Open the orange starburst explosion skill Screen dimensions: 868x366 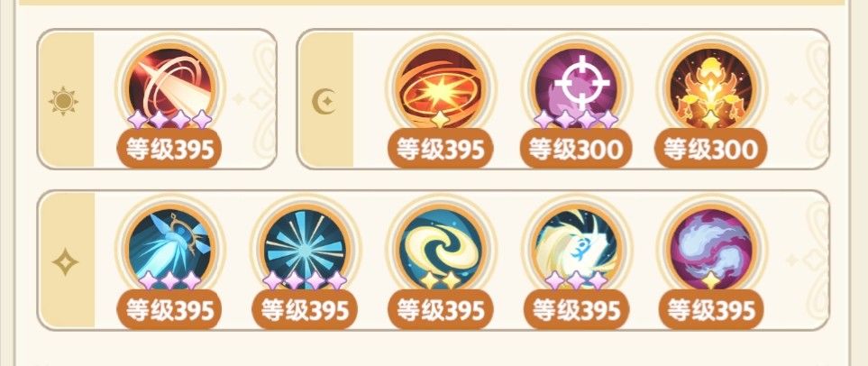(x=441, y=88)
